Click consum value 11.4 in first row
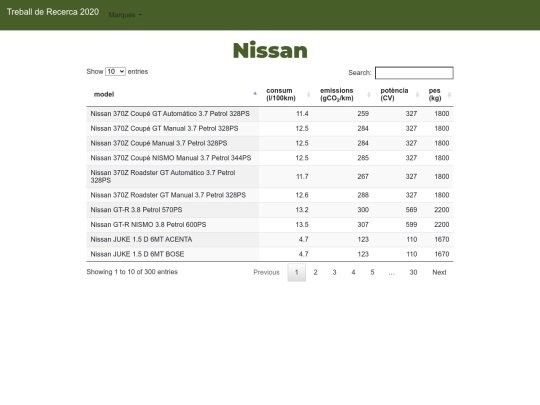The width and height of the screenshot is (540, 405). [302, 114]
